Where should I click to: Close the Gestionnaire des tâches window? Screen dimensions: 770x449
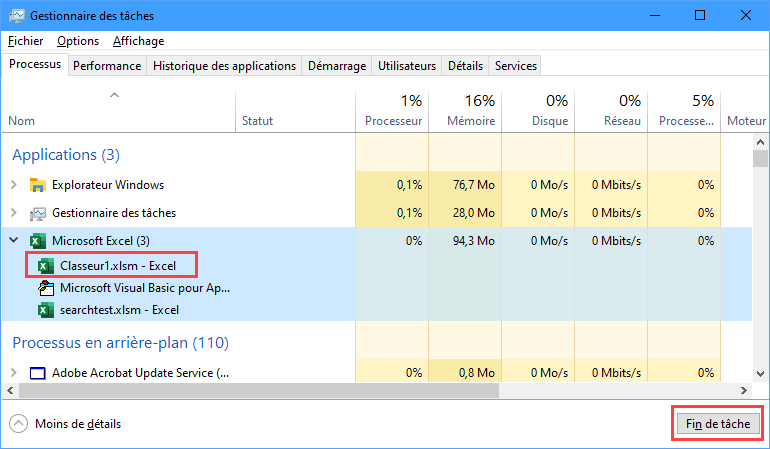click(x=745, y=15)
